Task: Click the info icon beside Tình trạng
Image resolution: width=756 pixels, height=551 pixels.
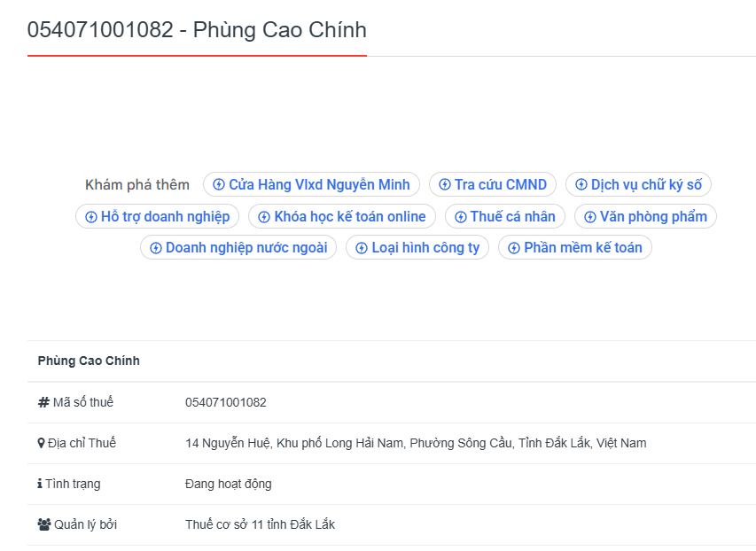Action: point(40,484)
